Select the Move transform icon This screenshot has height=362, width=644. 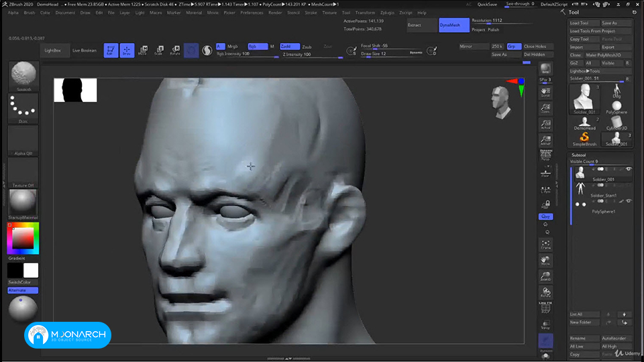pyautogui.click(x=143, y=50)
